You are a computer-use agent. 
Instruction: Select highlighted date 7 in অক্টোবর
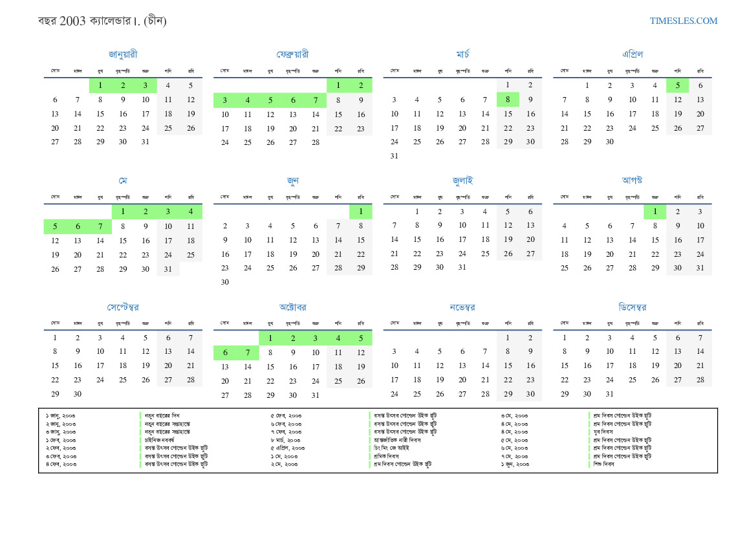click(x=247, y=353)
